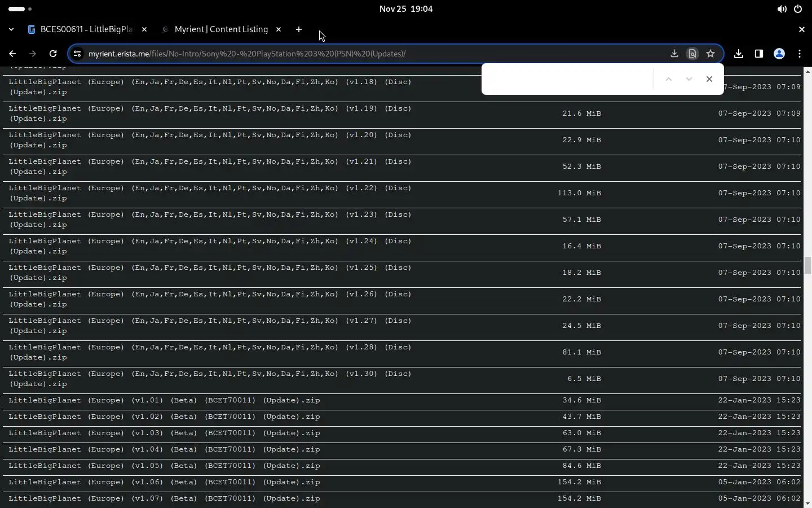Select date 05-Jan-2023 06:02 of v1.06 row
Viewport: 812px width, 508px height.
point(759,482)
